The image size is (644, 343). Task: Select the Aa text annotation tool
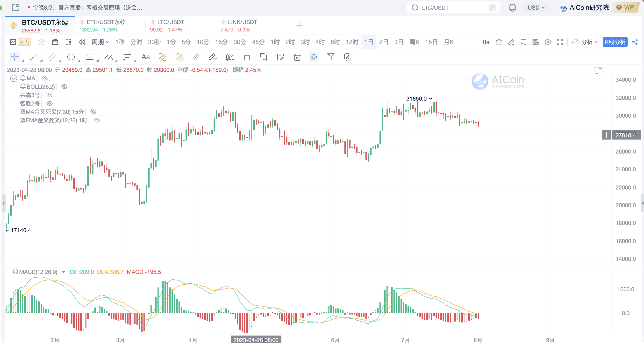click(146, 57)
